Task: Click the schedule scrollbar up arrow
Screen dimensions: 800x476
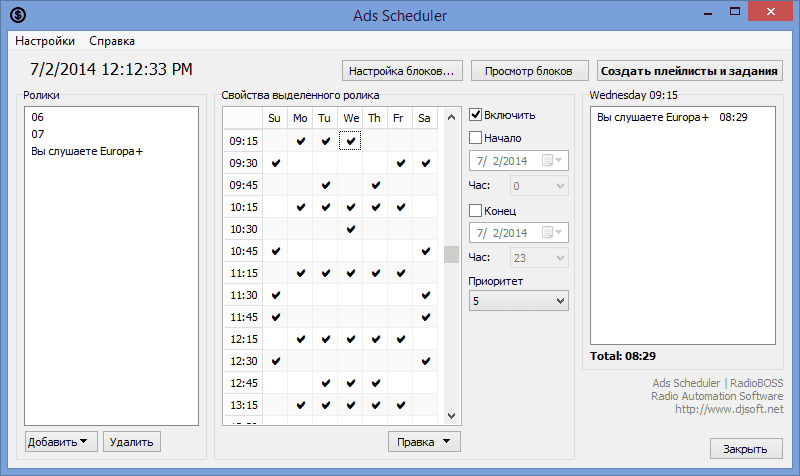Action: point(451,117)
